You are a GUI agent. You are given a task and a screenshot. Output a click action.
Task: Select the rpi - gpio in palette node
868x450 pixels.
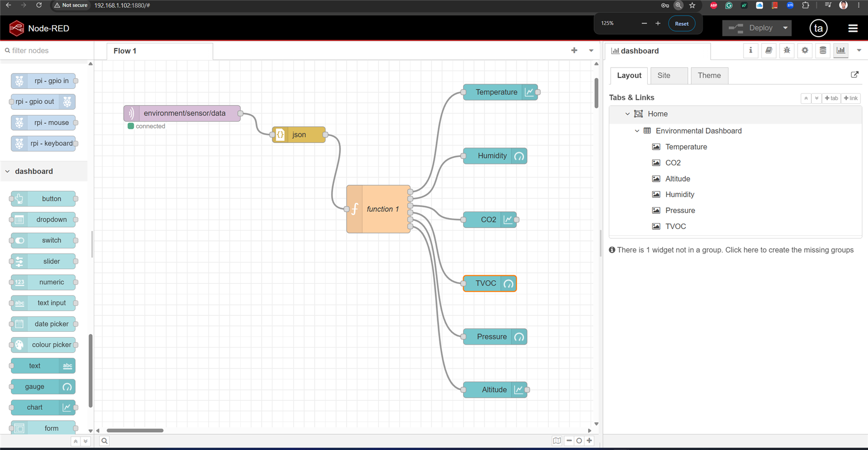[x=43, y=80]
